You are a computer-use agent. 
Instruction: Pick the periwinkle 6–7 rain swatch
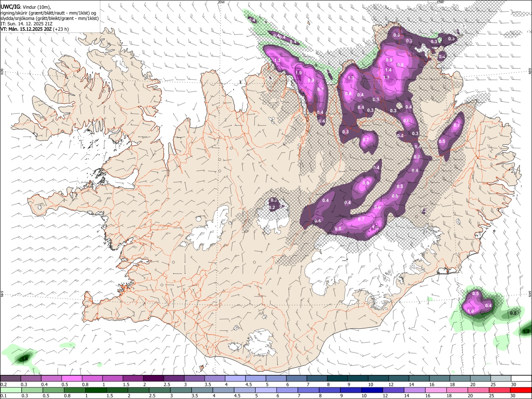click(x=286, y=390)
